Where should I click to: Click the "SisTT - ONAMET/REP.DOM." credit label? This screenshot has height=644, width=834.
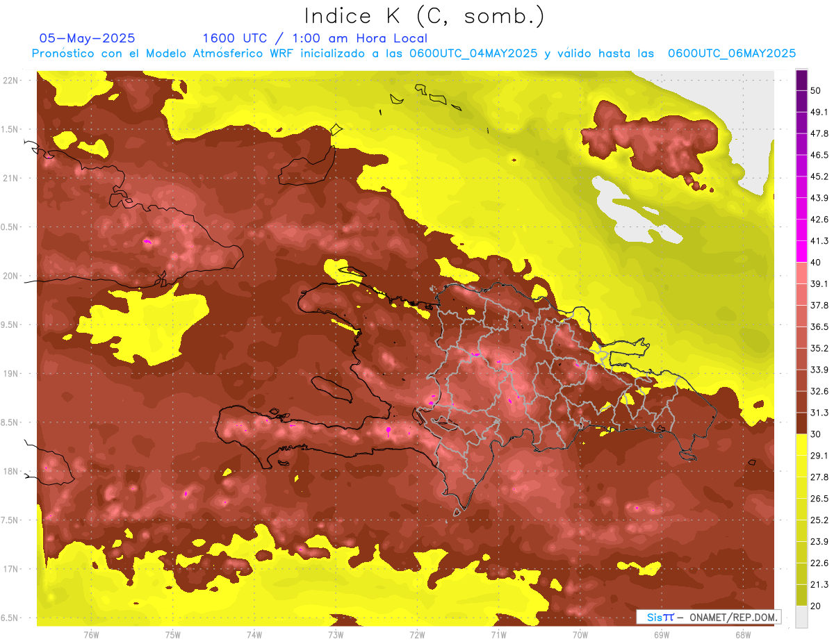point(708,617)
